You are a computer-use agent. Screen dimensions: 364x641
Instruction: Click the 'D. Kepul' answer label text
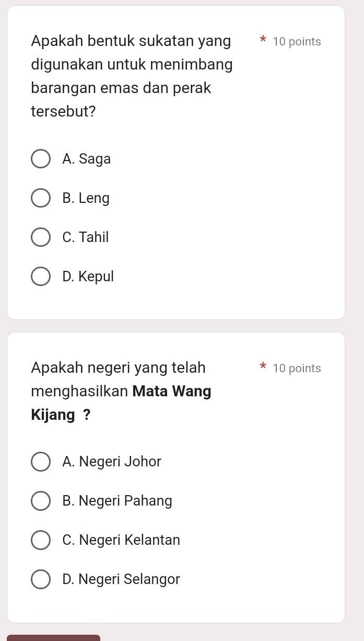pyautogui.click(x=88, y=277)
